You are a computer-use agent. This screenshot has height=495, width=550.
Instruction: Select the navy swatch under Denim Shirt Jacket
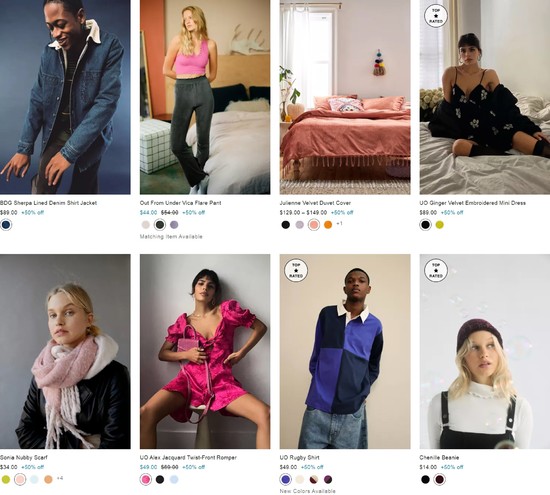6,225
